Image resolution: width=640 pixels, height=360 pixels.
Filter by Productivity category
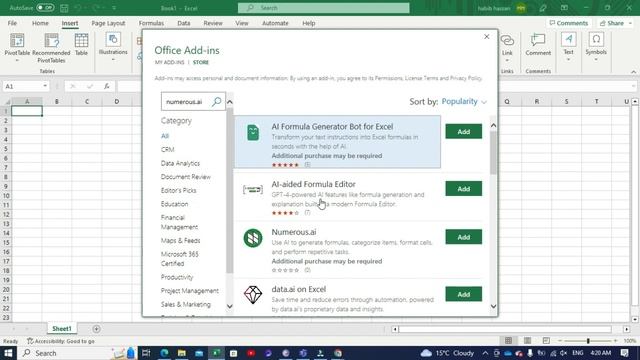coord(177,277)
